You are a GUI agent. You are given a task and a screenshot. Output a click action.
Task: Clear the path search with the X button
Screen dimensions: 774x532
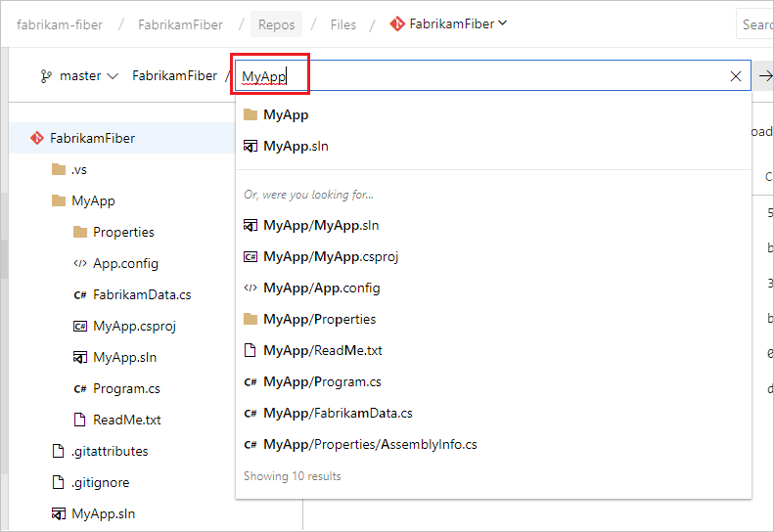pyautogui.click(x=736, y=76)
